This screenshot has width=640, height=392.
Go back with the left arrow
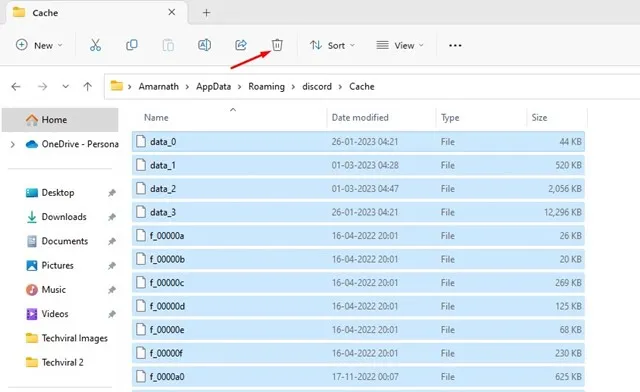[16, 87]
